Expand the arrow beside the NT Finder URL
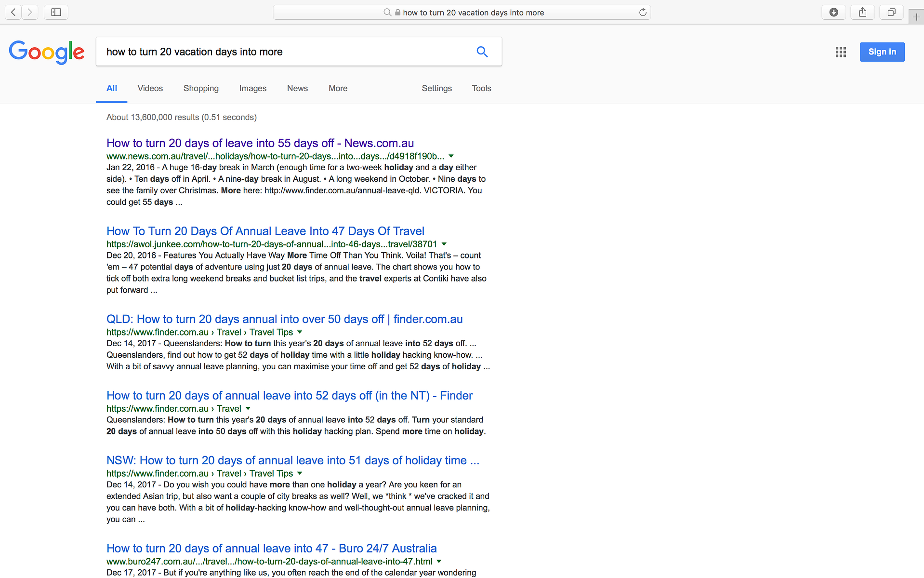This screenshot has height=578, width=924. pos(248,409)
